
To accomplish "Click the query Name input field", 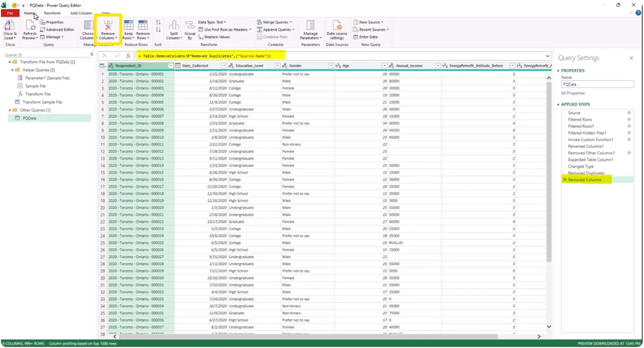I will pyautogui.click(x=597, y=84).
